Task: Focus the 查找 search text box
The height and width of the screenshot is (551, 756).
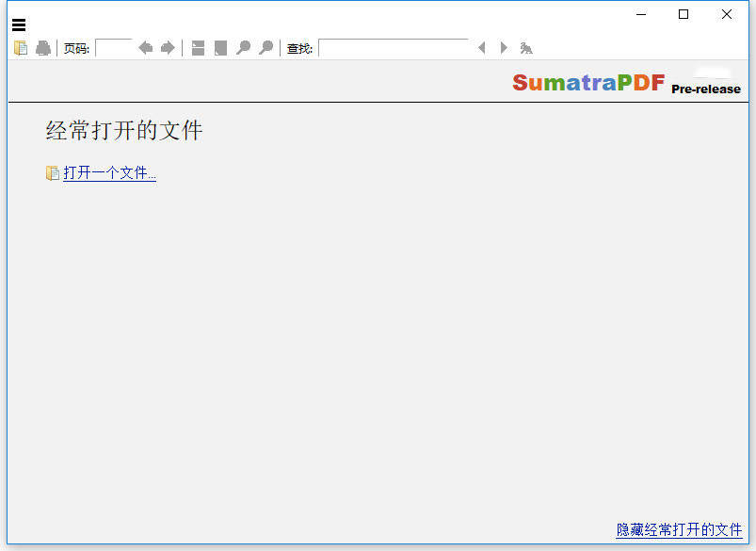Action: [393, 48]
